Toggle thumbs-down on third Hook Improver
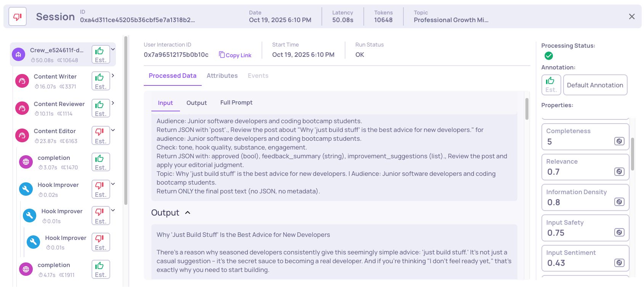644x288 pixels. click(x=101, y=242)
